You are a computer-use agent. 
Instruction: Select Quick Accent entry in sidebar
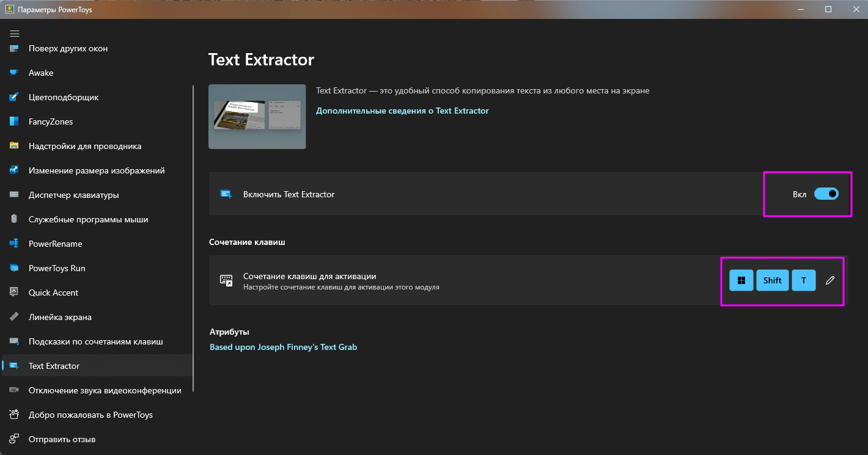pyautogui.click(x=97, y=293)
